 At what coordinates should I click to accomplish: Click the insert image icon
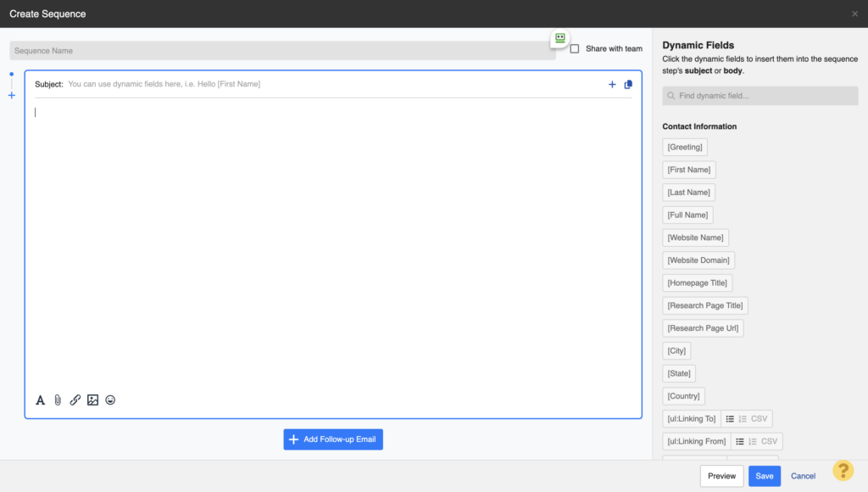point(92,400)
